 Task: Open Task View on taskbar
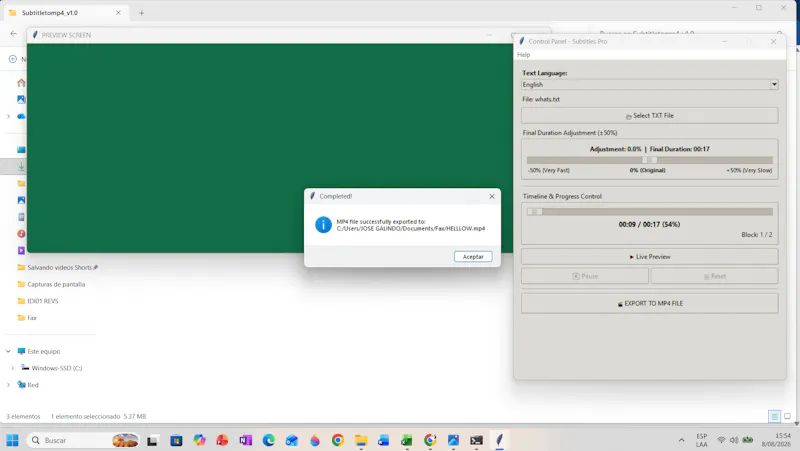click(152, 440)
